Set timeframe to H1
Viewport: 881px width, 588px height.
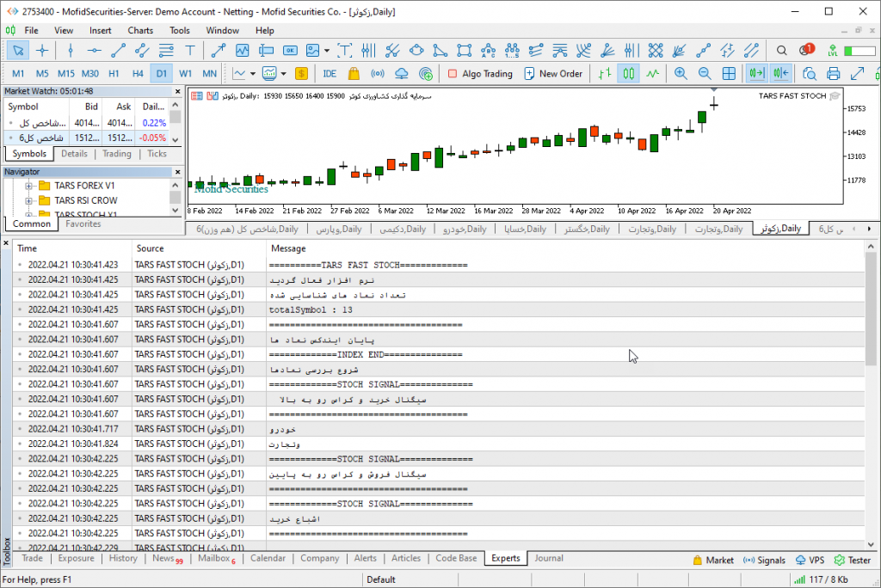click(x=114, y=74)
